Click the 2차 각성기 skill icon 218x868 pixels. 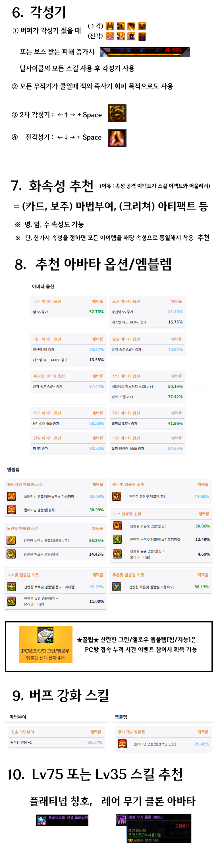[117, 113]
